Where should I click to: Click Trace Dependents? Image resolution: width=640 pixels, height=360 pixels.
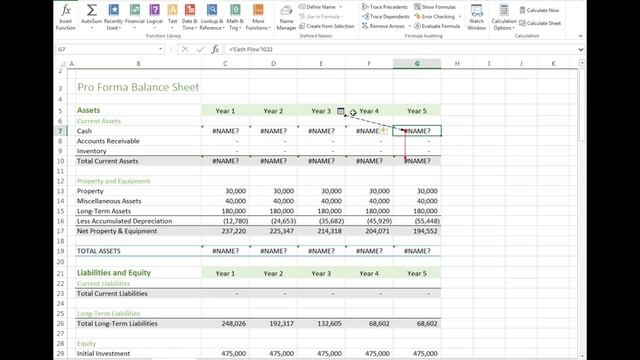(386, 16)
